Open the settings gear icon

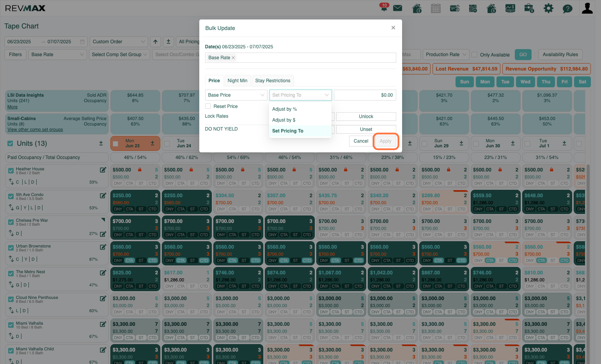pos(548,8)
